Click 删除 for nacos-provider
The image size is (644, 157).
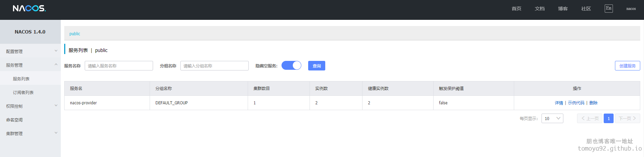point(593,103)
